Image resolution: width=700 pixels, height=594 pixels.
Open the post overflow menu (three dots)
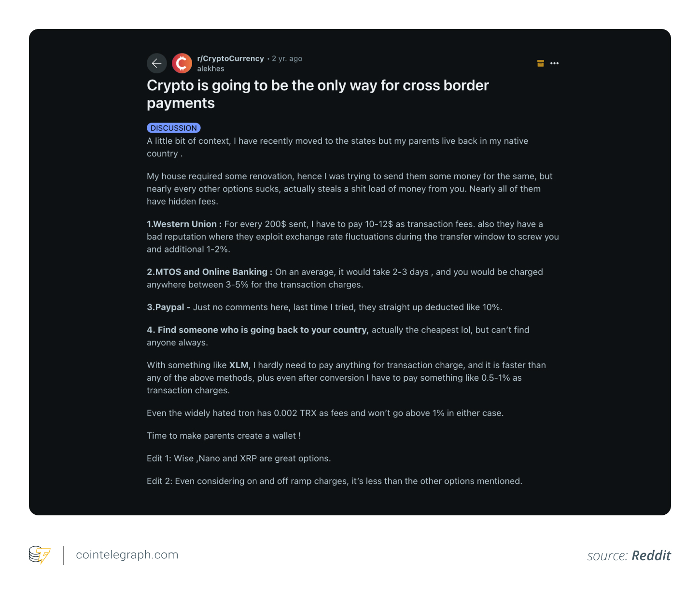click(554, 63)
